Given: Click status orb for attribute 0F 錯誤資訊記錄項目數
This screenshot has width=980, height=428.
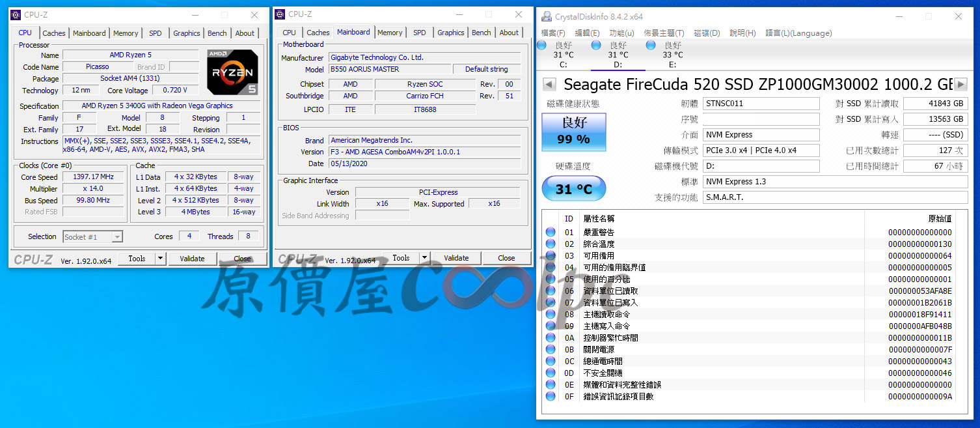Looking at the screenshot, I should coord(551,396).
